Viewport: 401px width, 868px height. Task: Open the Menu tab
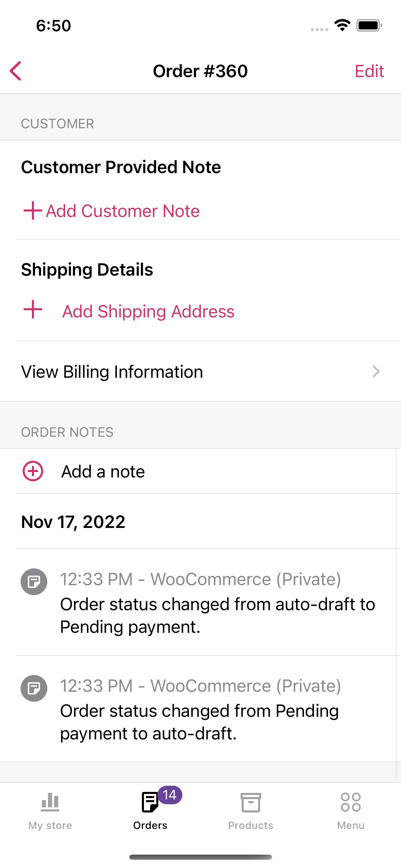click(351, 811)
